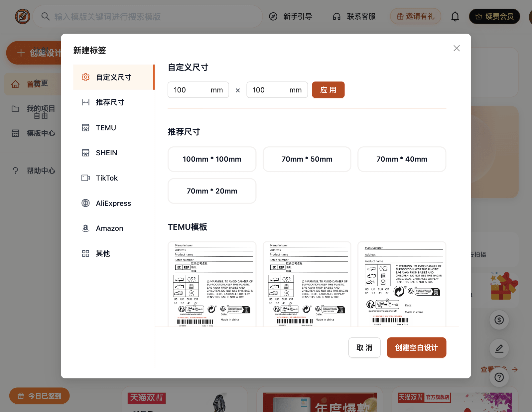Choose the 70mm * 20mm size
The image size is (532, 412).
[x=212, y=191]
